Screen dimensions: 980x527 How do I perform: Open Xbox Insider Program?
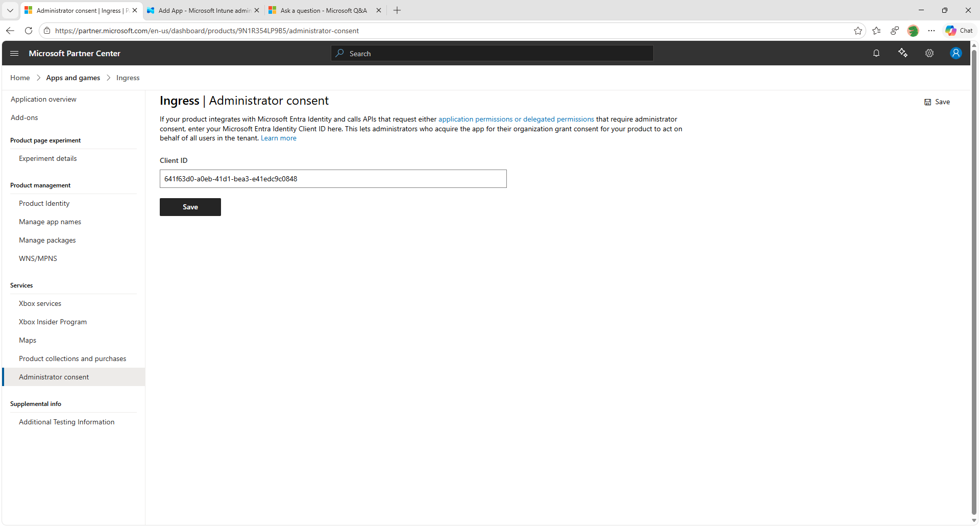53,322
